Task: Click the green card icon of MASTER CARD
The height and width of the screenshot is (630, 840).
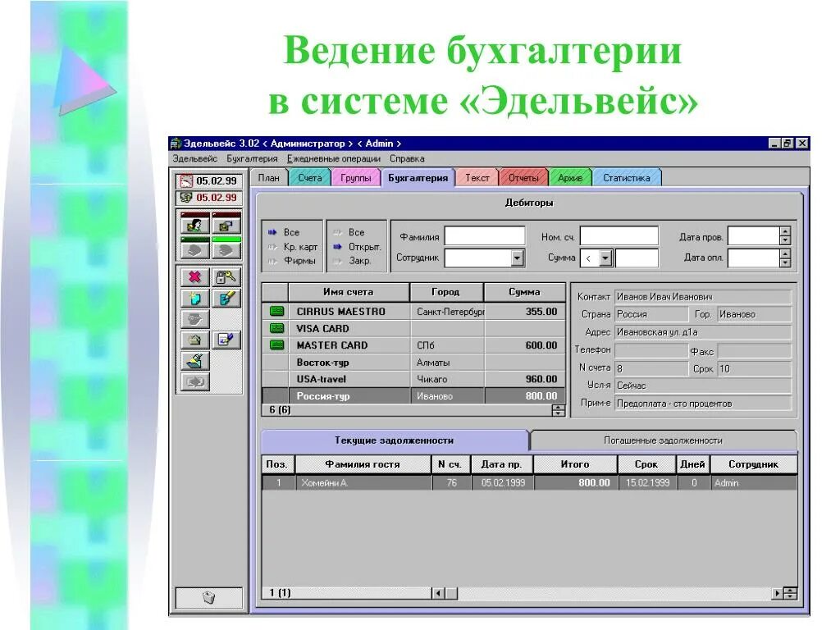Action: click(276, 345)
